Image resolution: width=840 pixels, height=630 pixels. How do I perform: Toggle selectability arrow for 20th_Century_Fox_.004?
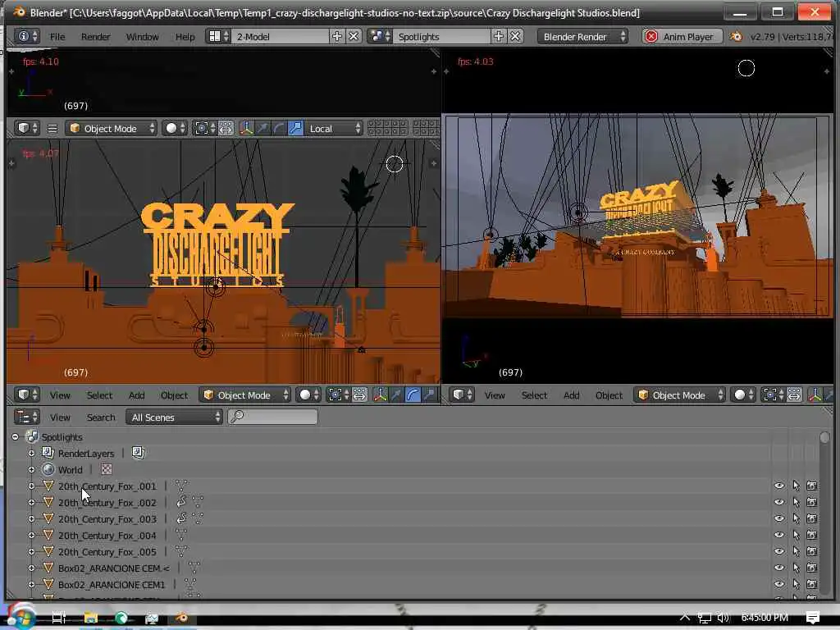[x=796, y=535]
